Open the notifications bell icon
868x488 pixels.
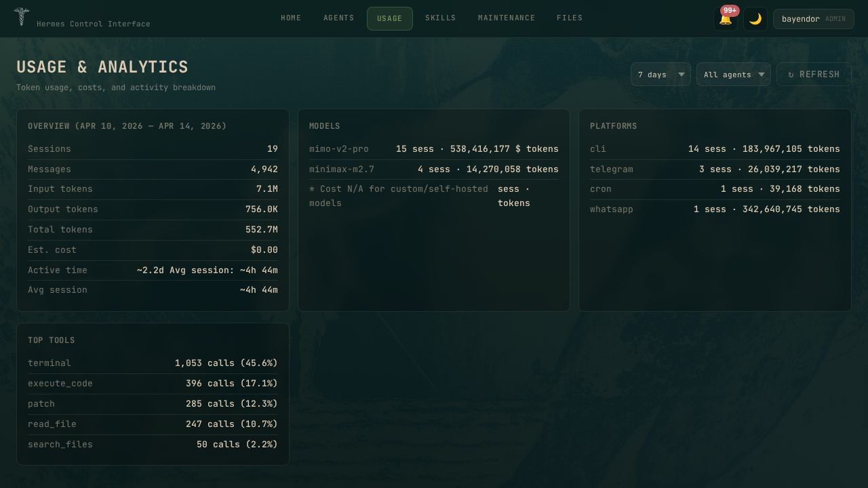pos(725,19)
